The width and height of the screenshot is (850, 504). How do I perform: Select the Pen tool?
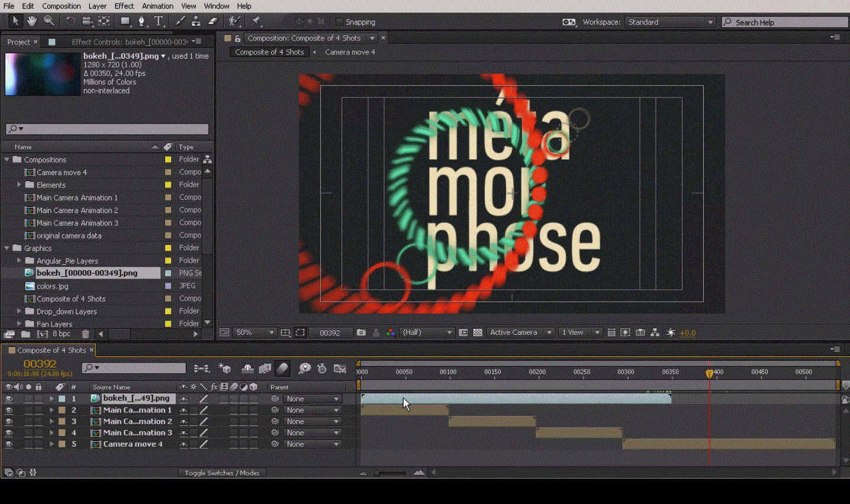tap(141, 21)
